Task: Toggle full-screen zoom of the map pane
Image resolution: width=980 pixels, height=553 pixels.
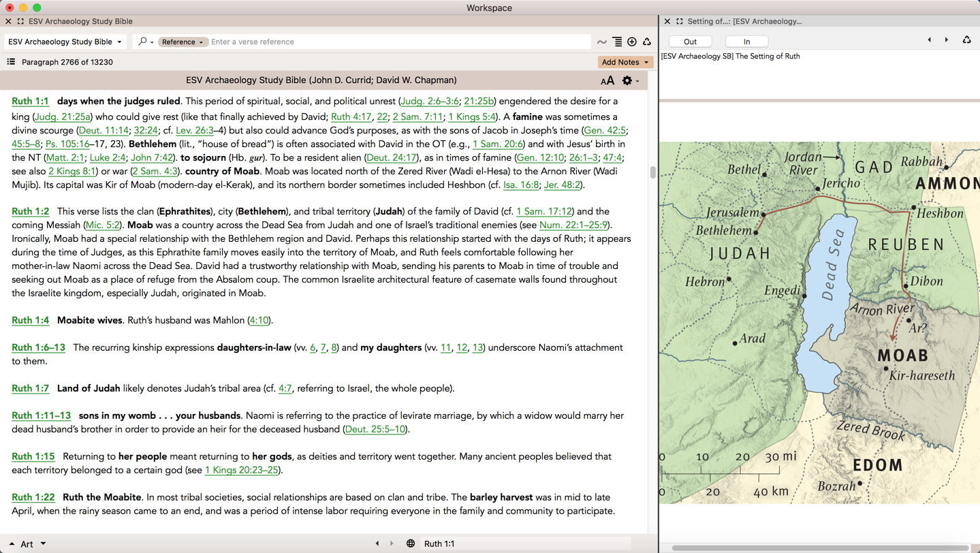Action: pyautogui.click(x=679, y=22)
